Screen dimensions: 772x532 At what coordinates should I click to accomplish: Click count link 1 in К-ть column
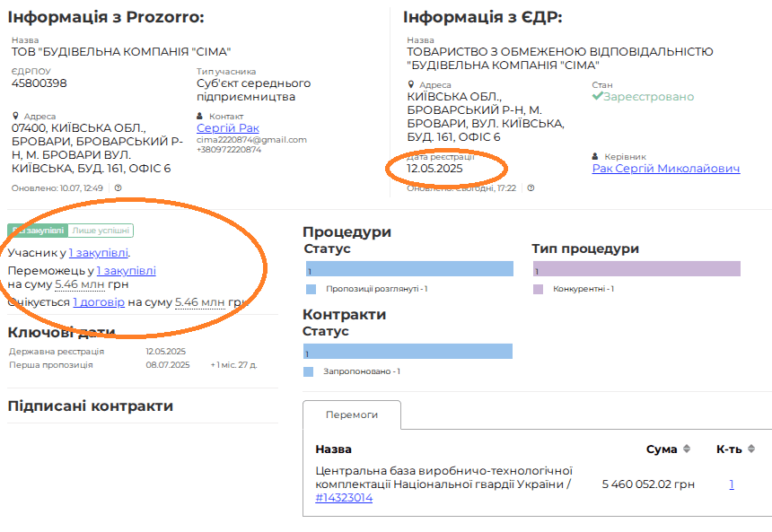click(x=732, y=484)
